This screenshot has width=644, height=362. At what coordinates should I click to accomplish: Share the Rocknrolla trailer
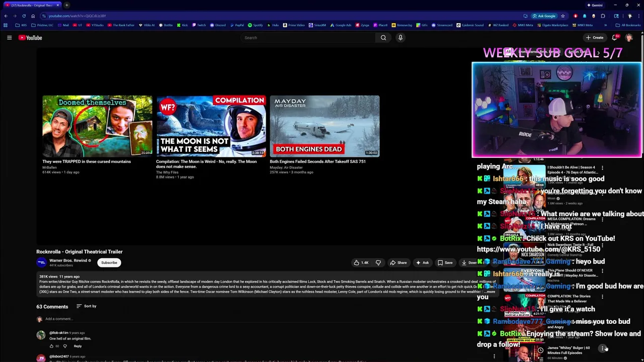click(398, 262)
